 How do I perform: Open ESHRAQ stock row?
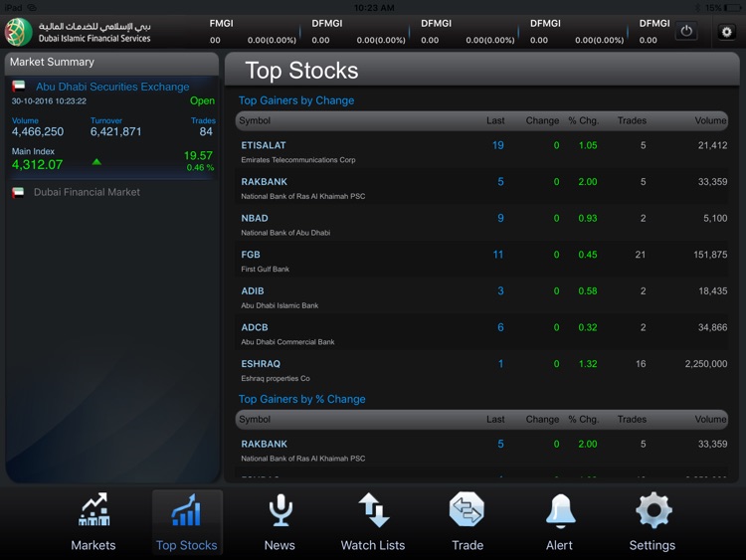[481, 369]
